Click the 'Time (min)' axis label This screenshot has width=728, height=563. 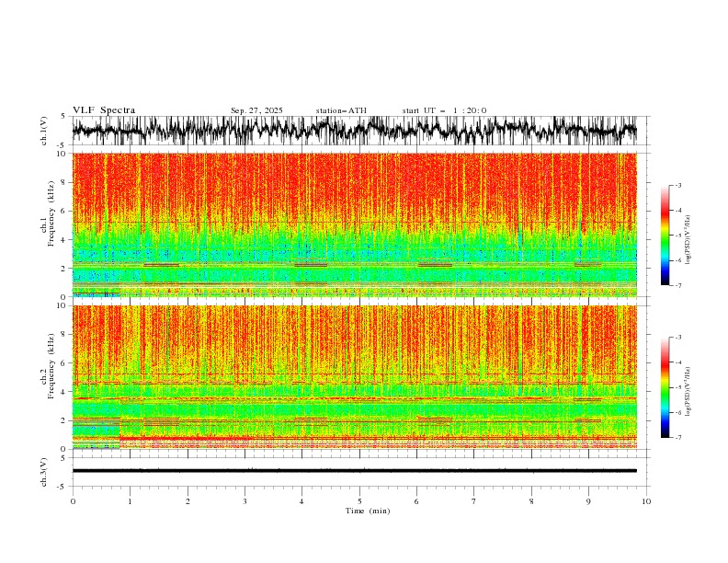coord(368,511)
